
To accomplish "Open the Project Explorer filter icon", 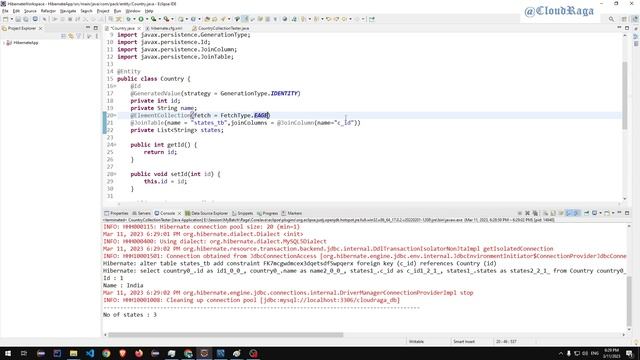I will point(79,36).
